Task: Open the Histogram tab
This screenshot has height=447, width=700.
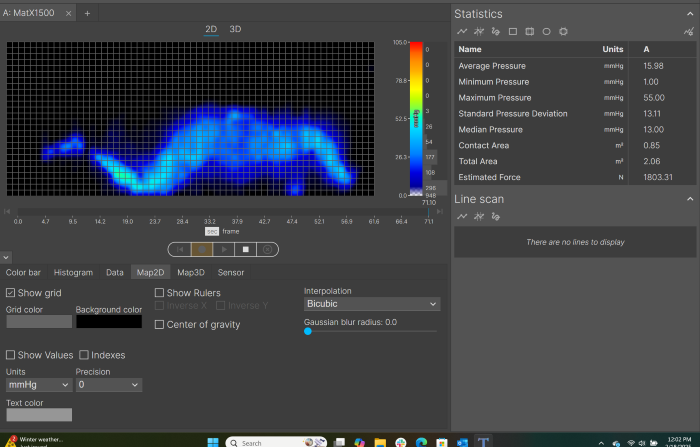Action: [73, 272]
